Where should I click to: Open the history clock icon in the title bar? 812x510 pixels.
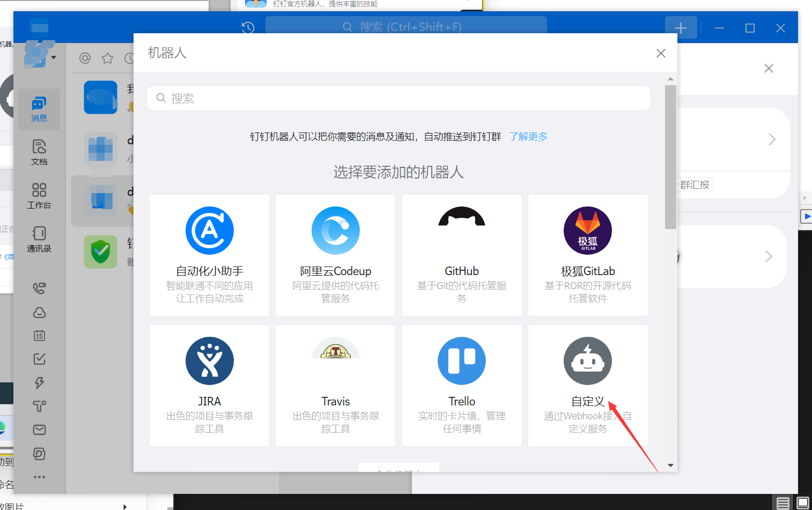pos(248,27)
